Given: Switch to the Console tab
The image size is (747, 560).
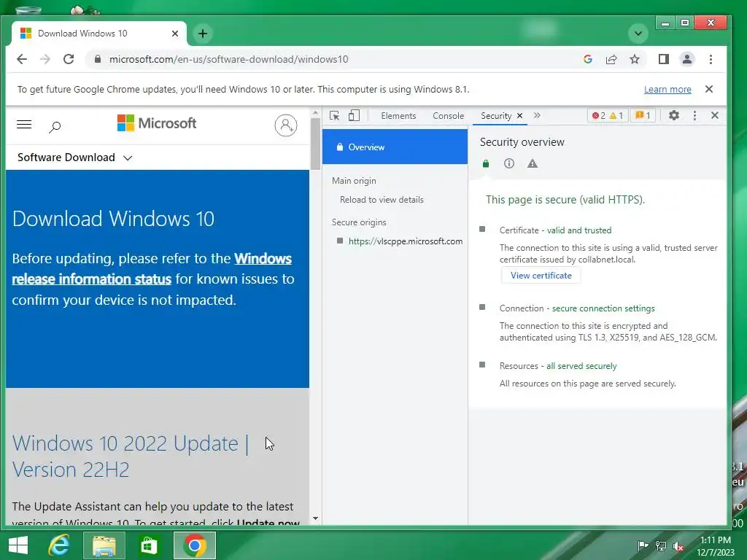Looking at the screenshot, I should 449,116.
